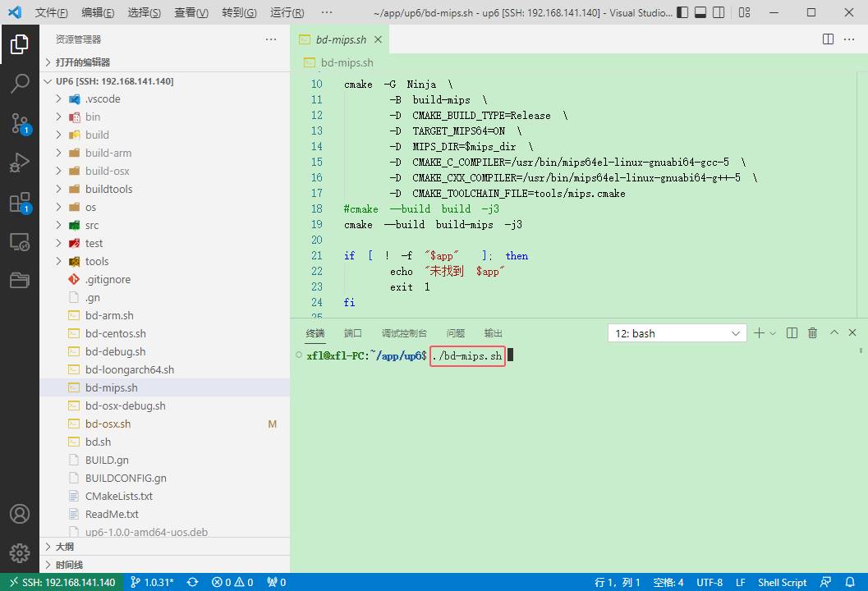Open the '12: bash' terminal dropdown

[x=677, y=333]
